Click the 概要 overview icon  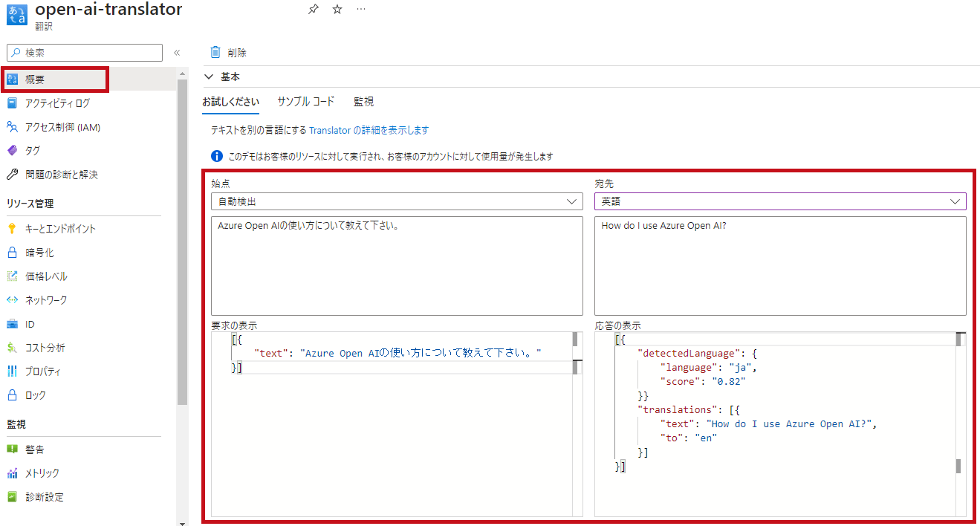pos(12,79)
